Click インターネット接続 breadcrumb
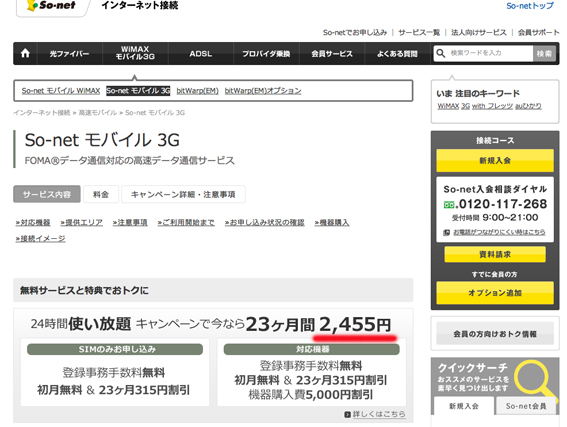The image size is (567, 427). pos(42,113)
